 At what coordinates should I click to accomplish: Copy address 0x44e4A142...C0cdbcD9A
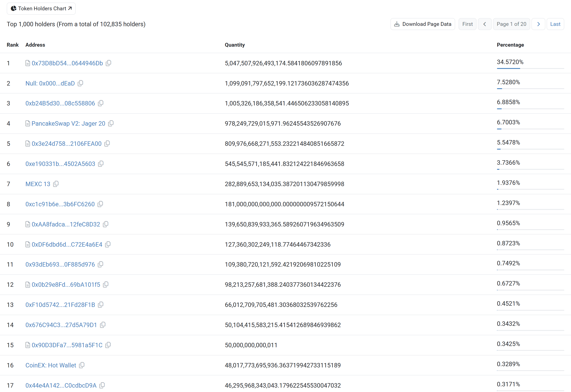[102, 385]
